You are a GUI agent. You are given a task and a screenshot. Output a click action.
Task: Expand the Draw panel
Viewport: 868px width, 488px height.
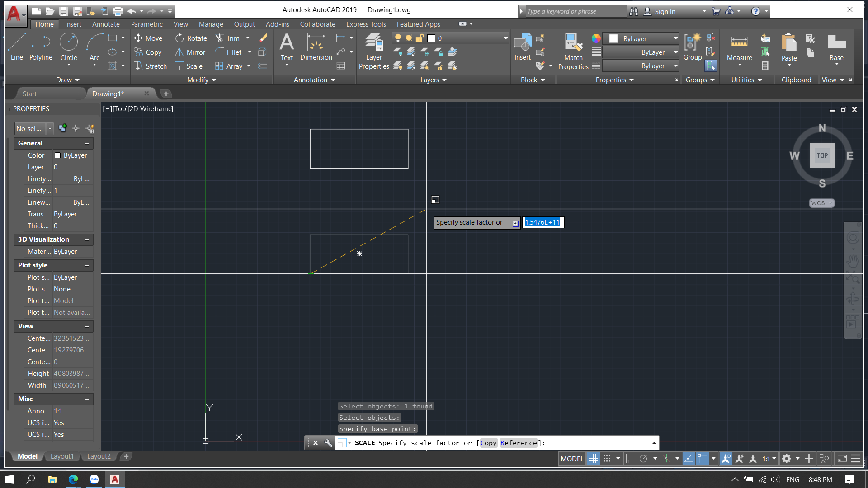click(67, 80)
